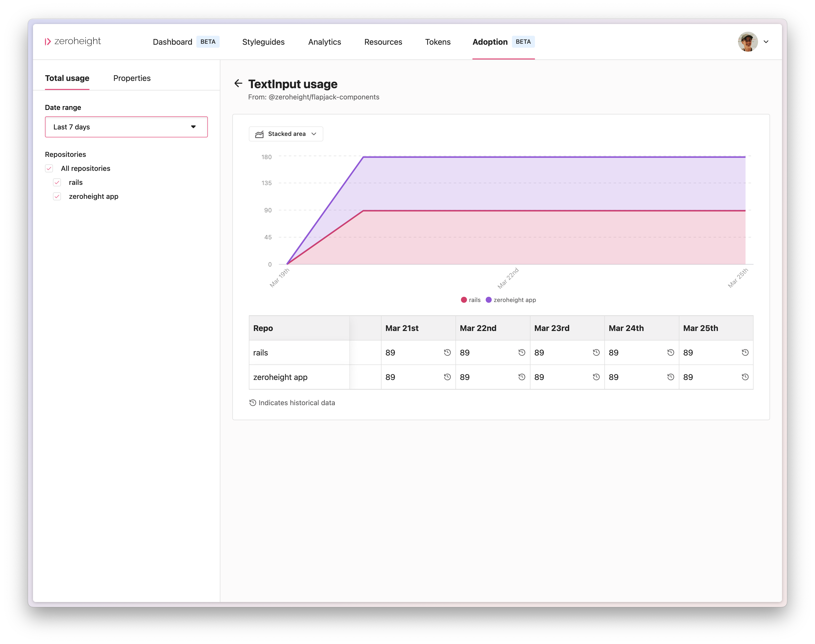This screenshot has width=815, height=644.
Task: Click the Mar 25th column header
Action: 716,328
